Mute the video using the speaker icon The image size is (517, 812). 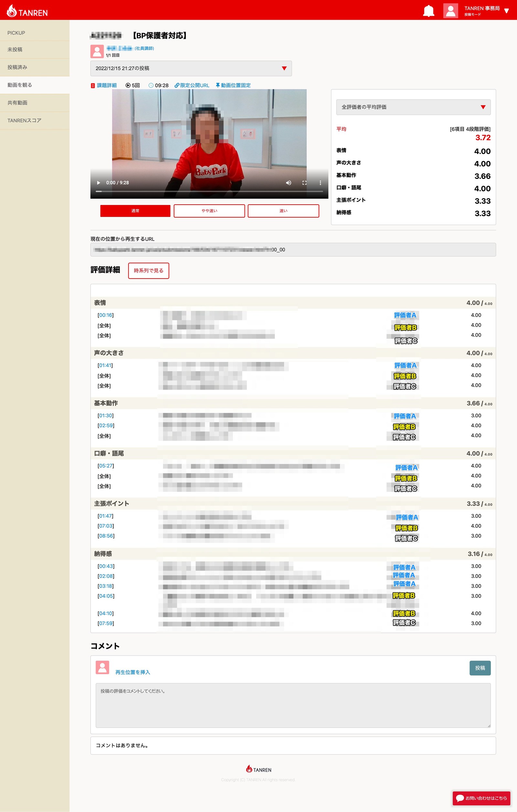(289, 183)
